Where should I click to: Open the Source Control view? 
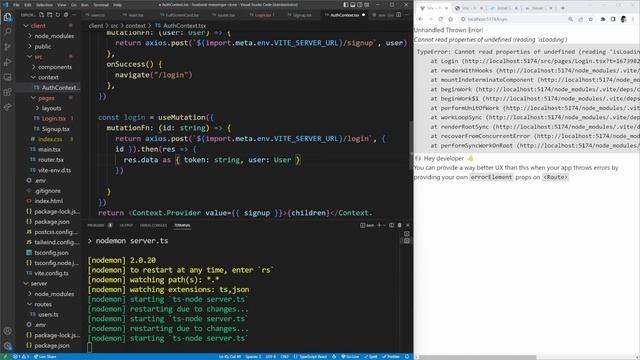[7, 47]
